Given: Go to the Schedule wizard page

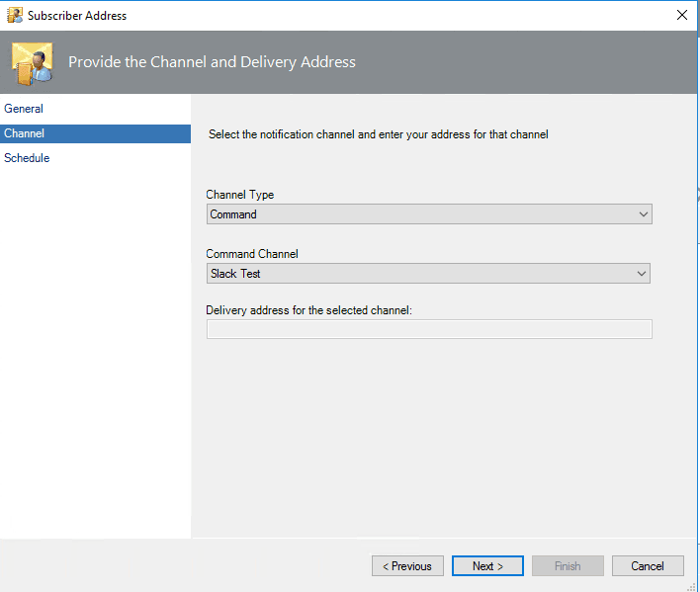Looking at the screenshot, I should (27, 158).
